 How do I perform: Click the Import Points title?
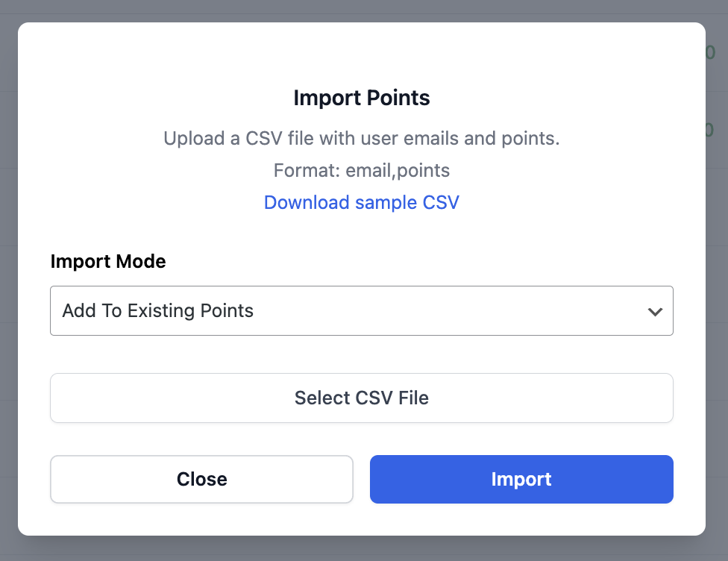[x=362, y=98]
